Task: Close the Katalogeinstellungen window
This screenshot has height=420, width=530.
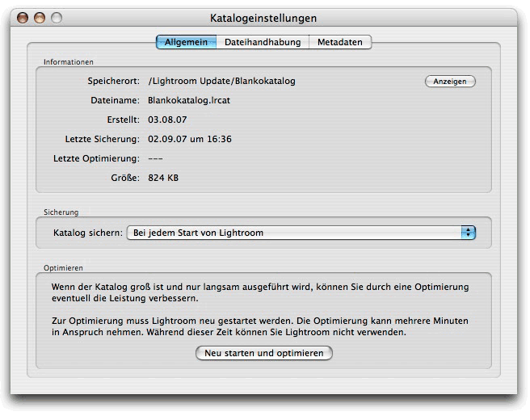Action: (23, 18)
